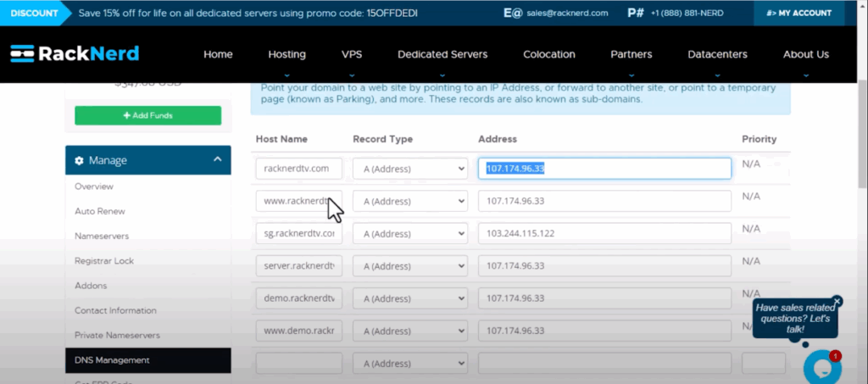
Task: Open the Hosting menu in the navigation bar
Action: [x=287, y=54]
